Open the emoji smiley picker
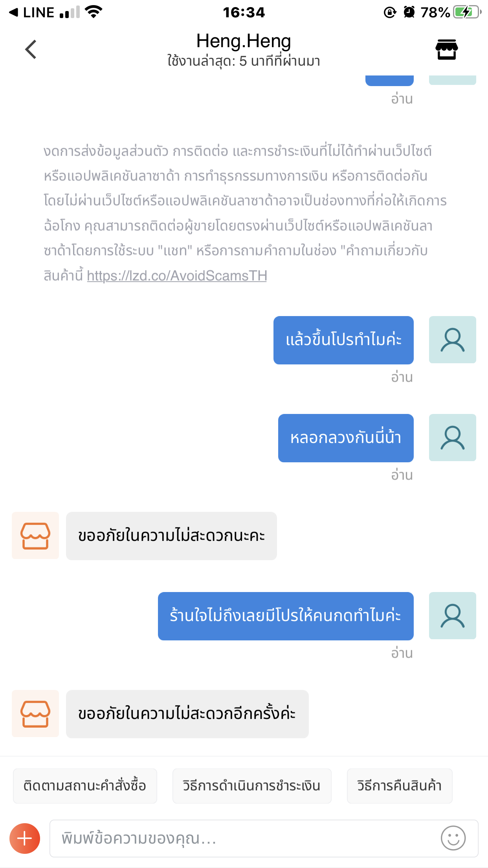 tap(453, 838)
